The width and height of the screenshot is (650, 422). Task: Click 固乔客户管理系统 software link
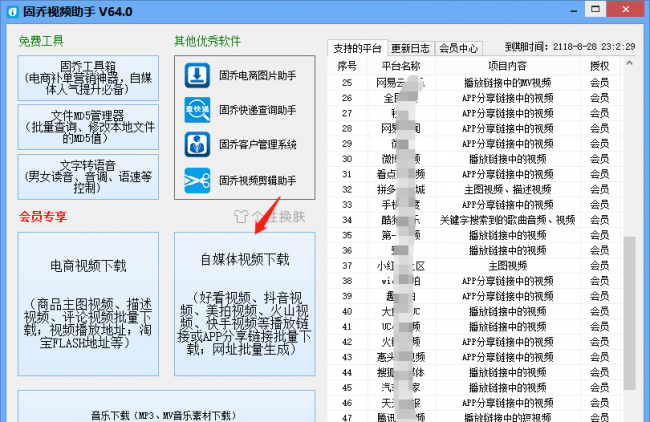(257, 145)
